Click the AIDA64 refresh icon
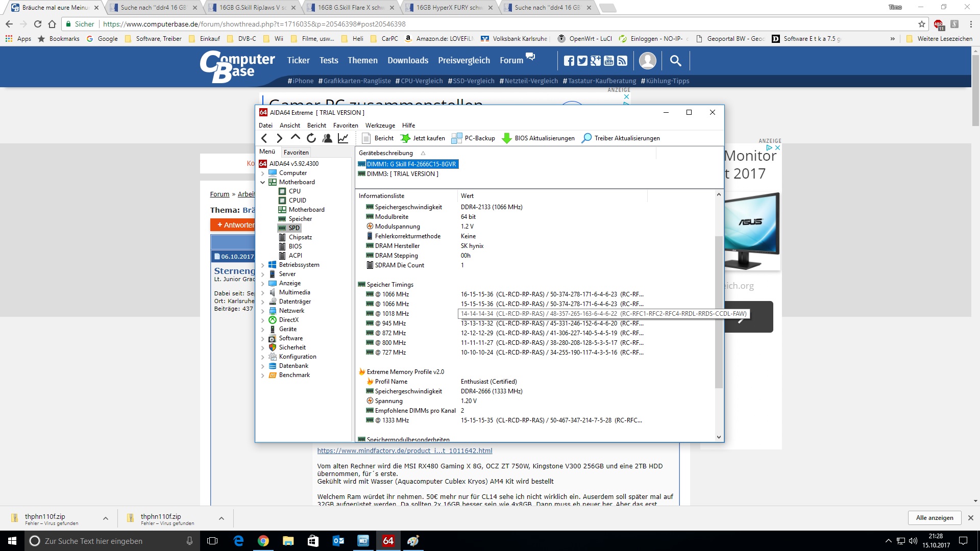 [311, 138]
